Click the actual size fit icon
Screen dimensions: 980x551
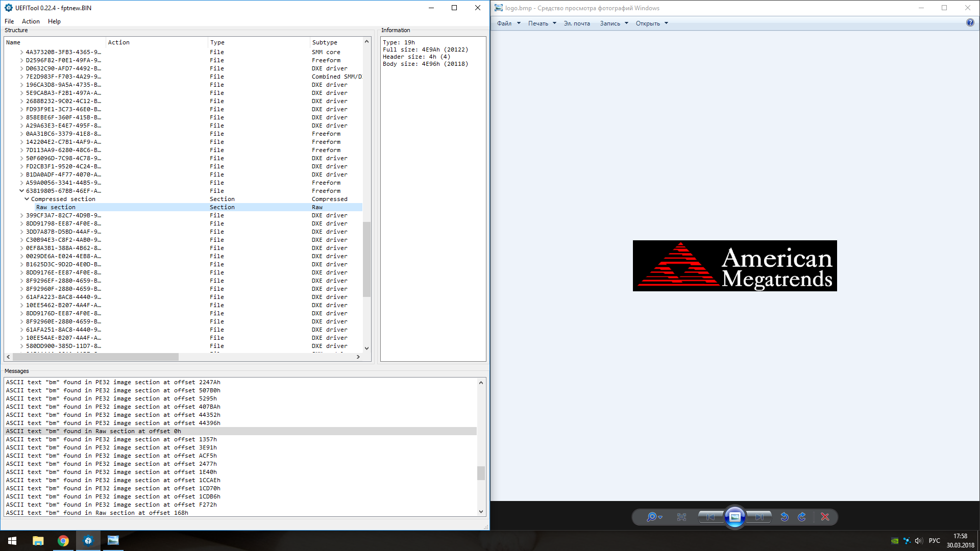(681, 517)
